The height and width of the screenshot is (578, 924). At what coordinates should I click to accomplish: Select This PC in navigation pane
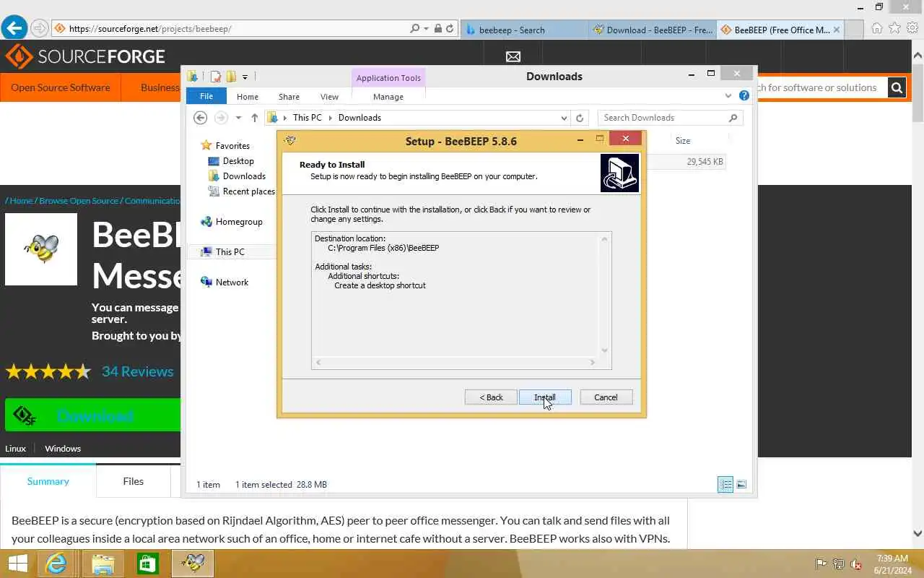(x=230, y=252)
